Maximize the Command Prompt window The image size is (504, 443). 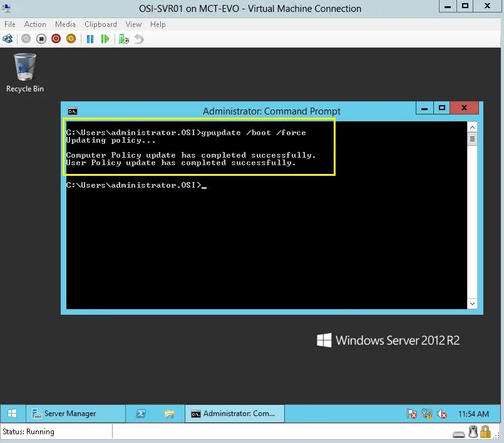pyautogui.click(x=442, y=108)
